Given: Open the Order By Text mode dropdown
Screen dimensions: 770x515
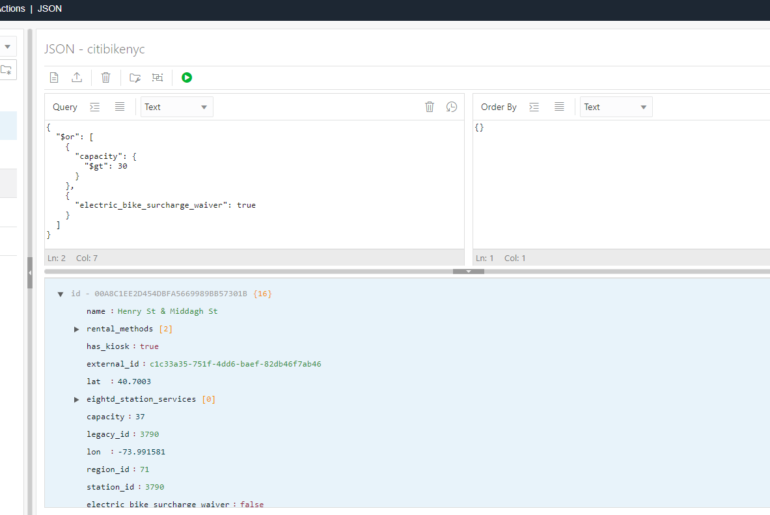Looking at the screenshot, I should (x=616, y=107).
